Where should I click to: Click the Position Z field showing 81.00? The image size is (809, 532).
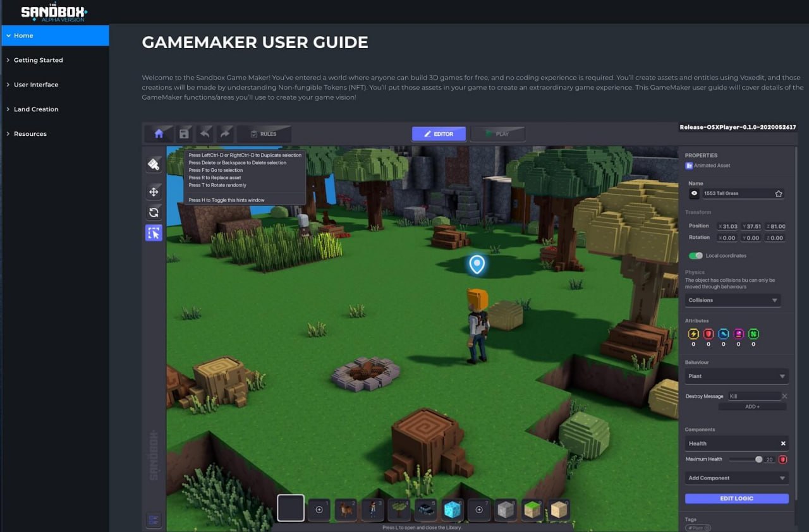click(x=776, y=226)
